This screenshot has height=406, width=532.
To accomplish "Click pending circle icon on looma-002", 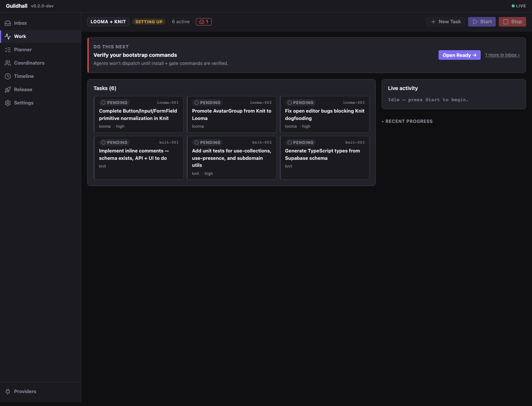I will (197, 103).
